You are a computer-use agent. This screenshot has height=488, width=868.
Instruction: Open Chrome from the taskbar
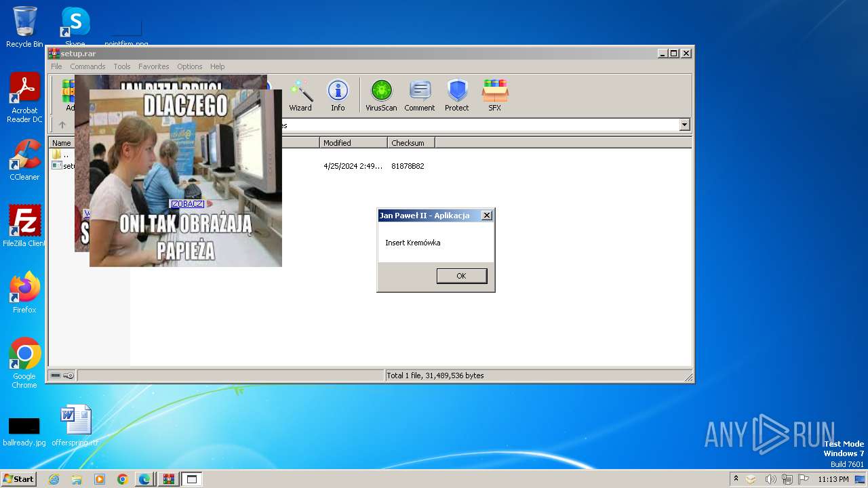[122, 479]
